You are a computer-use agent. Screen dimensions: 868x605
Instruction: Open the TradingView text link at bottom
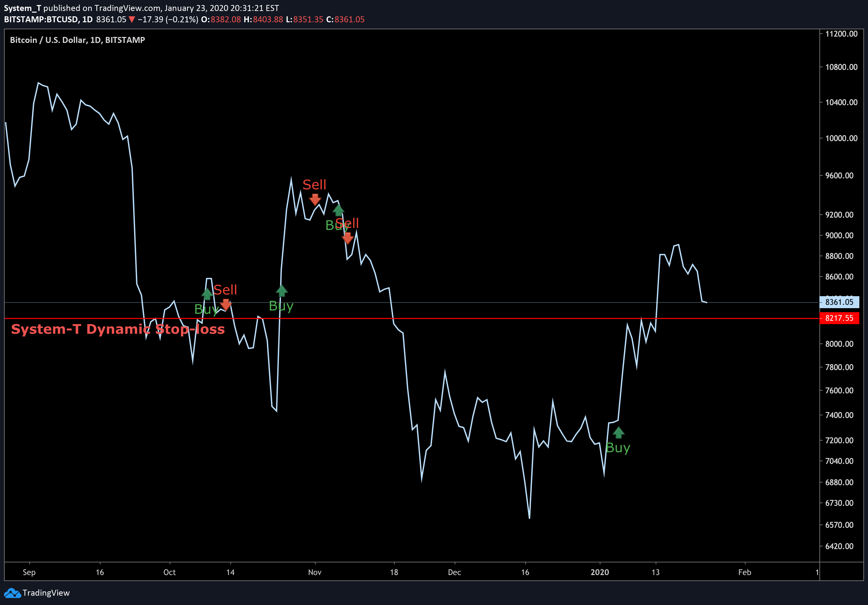(x=46, y=593)
